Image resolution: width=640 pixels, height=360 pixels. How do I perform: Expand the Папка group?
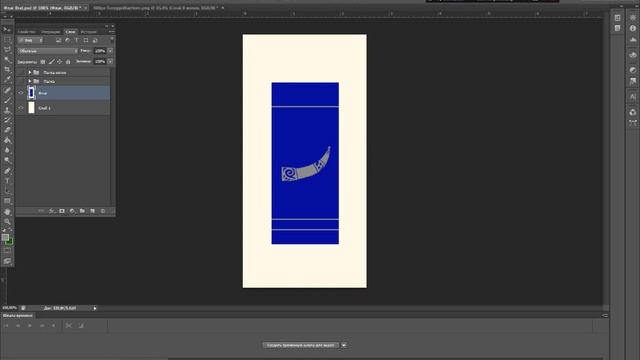click(30, 81)
